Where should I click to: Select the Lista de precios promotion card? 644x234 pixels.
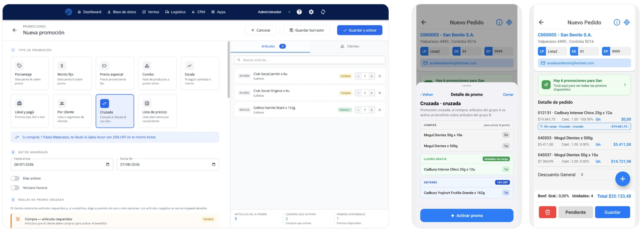point(157,111)
